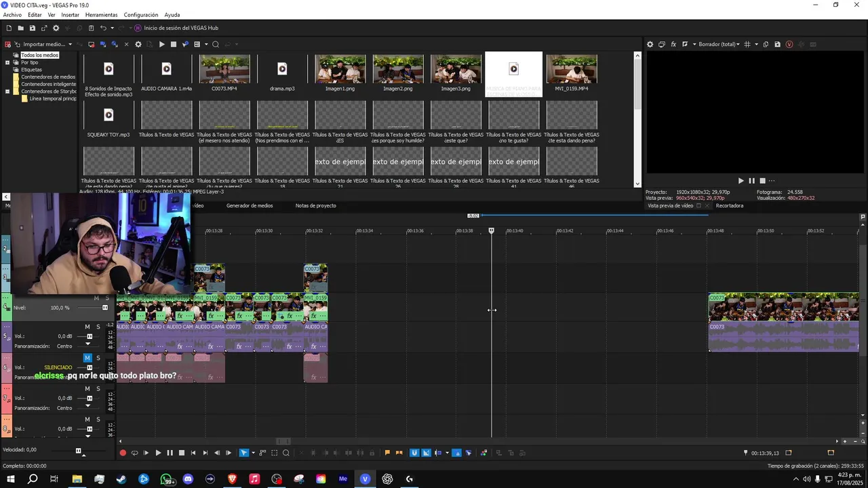This screenshot has height=488, width=868.
Task: Select the Zoom edit tool magnifier
Action: 286,453
